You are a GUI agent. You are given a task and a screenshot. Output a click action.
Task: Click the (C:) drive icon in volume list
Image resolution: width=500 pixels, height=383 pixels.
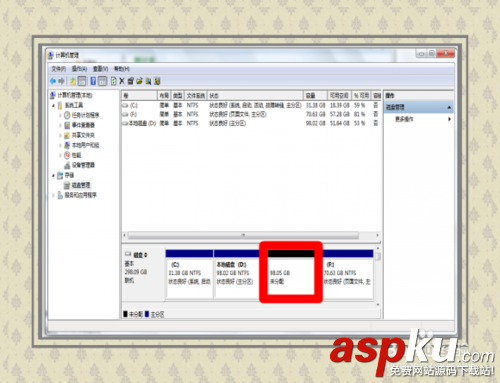click(x=125, y=105)
